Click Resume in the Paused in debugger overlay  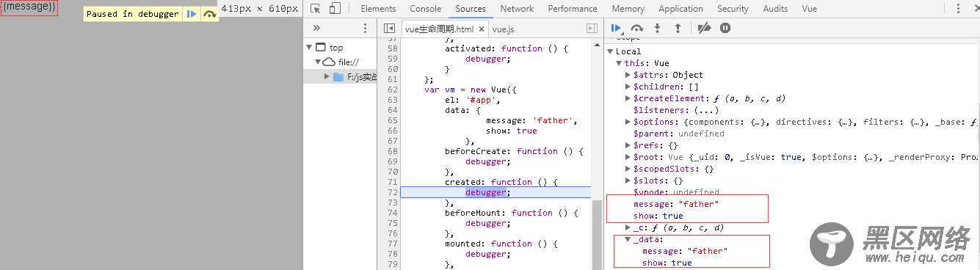[191, 14]
